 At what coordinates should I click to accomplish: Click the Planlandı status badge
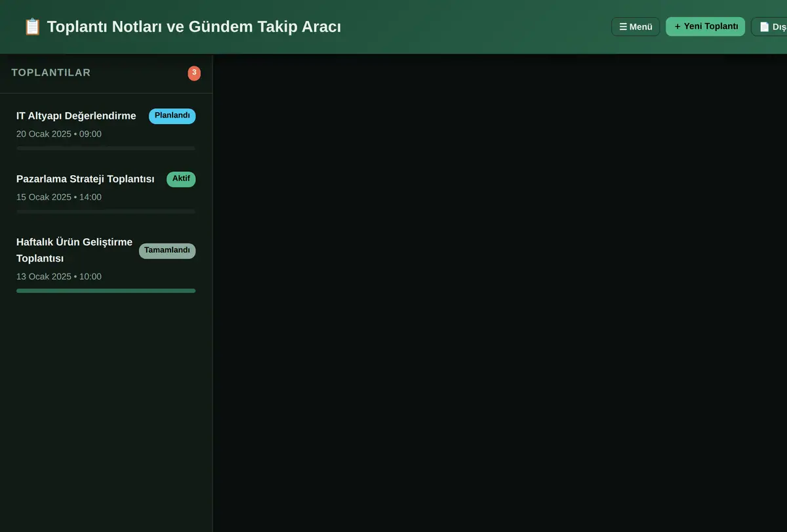[172, 116]
